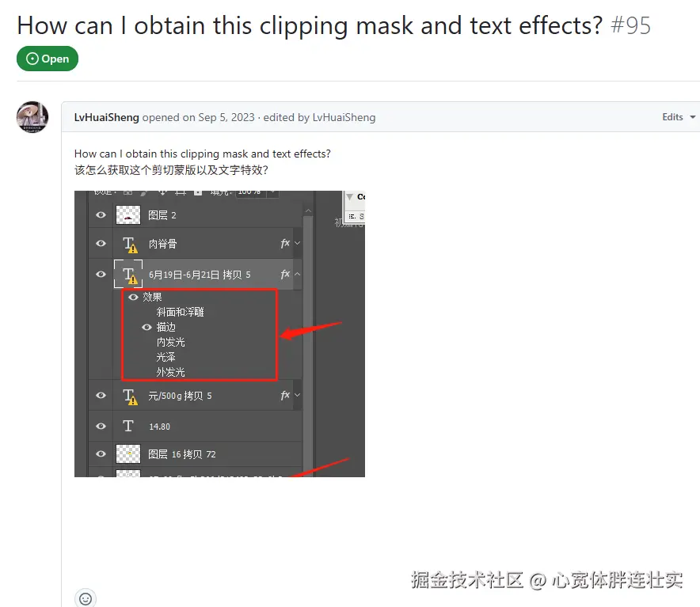Image resolution: width=700 pixels, height=607 pixels.
Task: Click the green Open status badge
Action: pyautogui.click(x=48, y=59)
